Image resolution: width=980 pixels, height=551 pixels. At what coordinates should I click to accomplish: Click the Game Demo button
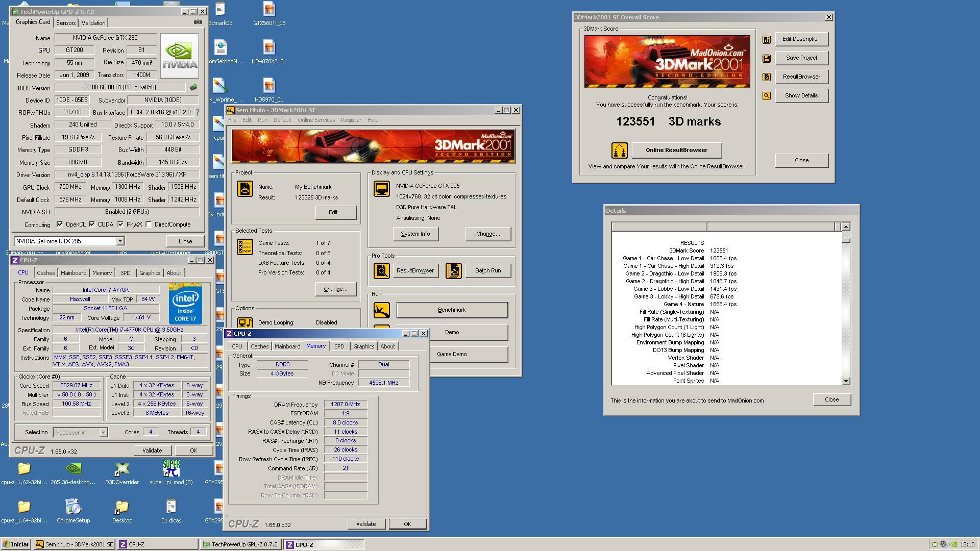tap(452, 355)
